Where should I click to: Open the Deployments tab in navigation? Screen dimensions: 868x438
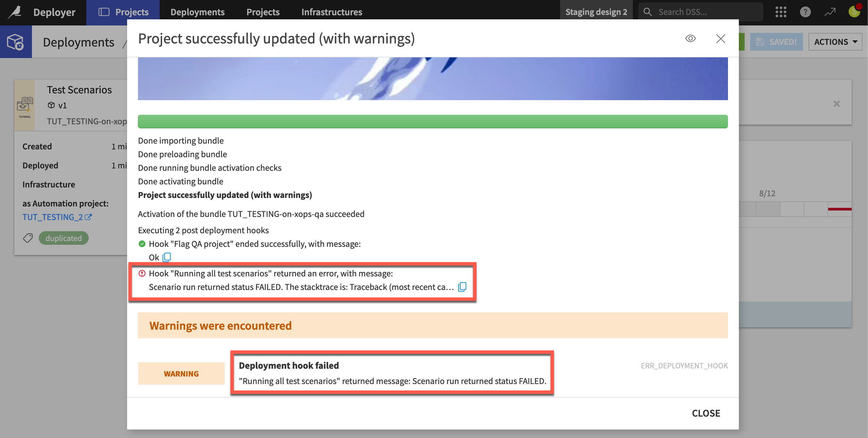(197, 11)
